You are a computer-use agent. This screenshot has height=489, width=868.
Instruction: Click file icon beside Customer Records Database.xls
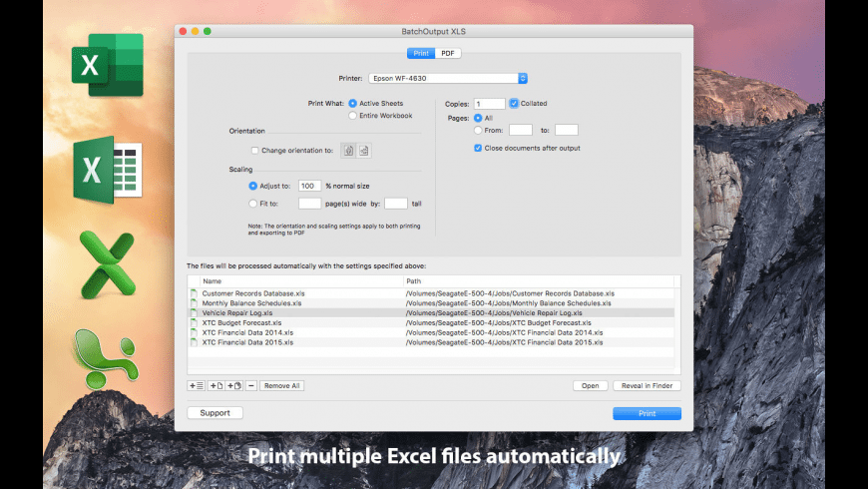click(x=194, y=293)
